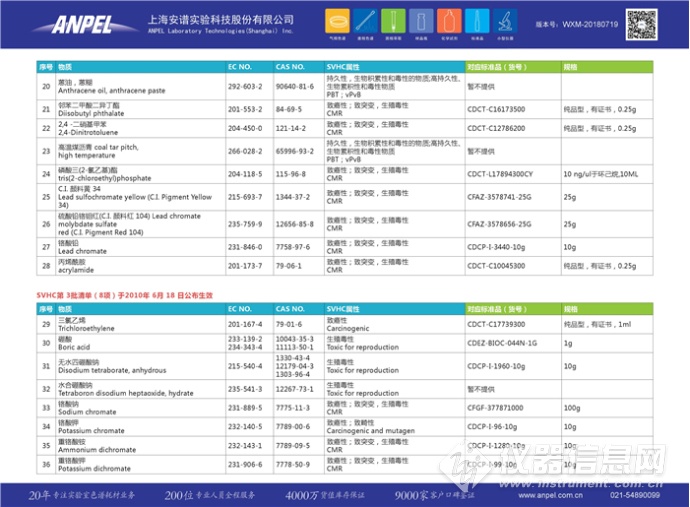Click CAS number 90640-81-6
690x507 pixels.
(295, 86)
